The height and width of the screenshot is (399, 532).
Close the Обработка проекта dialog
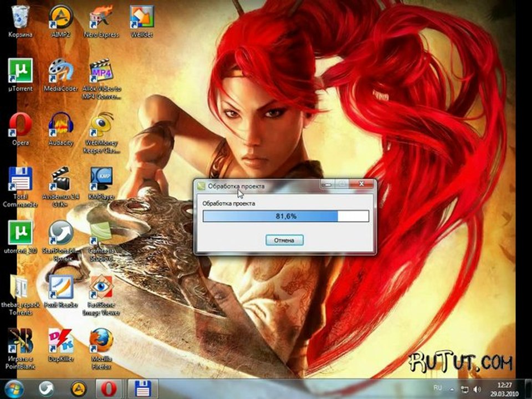361,184
